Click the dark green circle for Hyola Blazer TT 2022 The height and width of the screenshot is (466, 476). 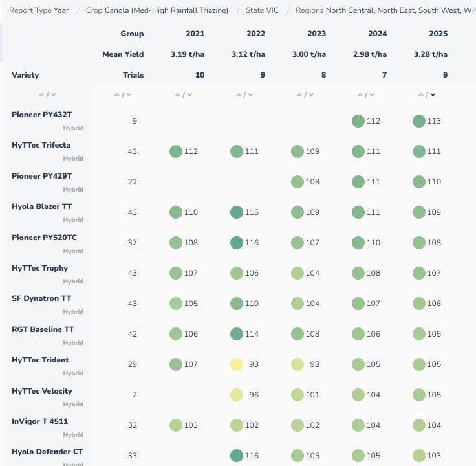coord(237,212)
